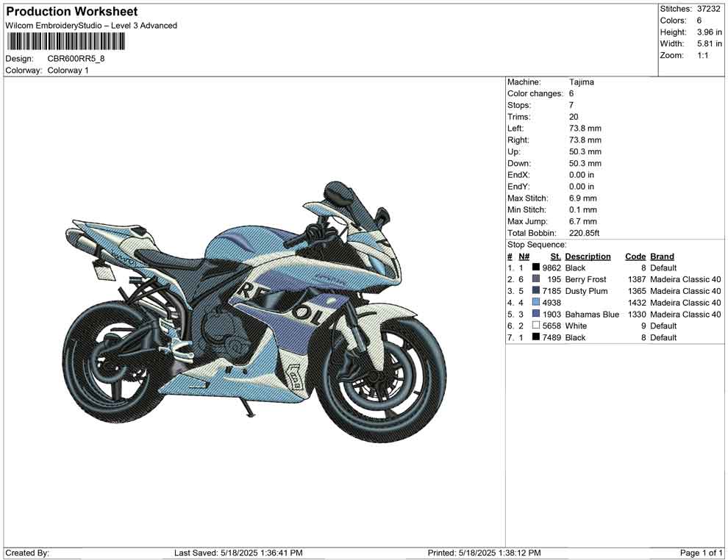Click the Dusty Plum thread swatch
Viewport: 728px width, 560px height.
[x=536, y=291]
